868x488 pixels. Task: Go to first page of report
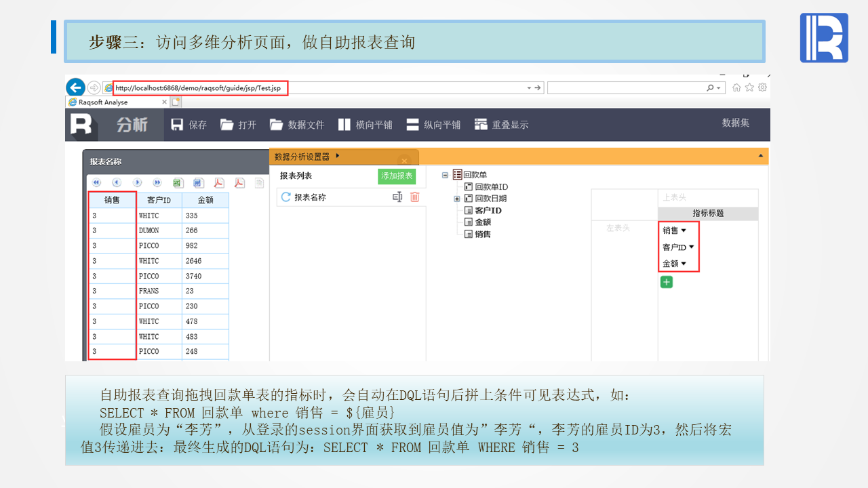pyautogui.click(x=97, y=182)
